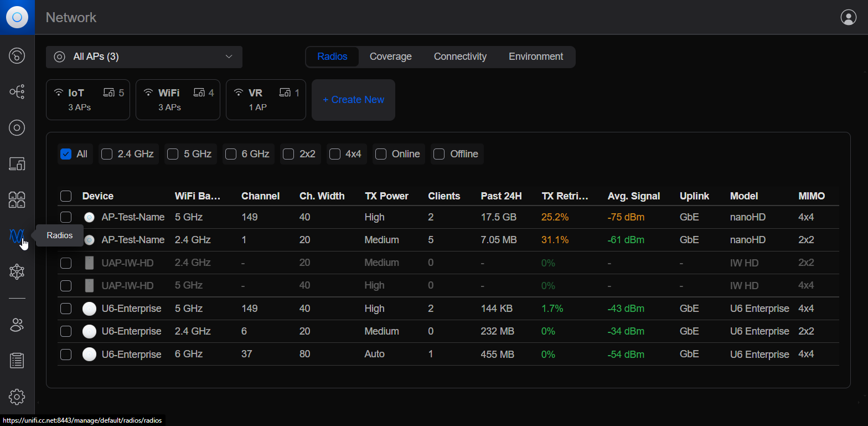Switch to the Connectivity tab
Image resolution: width=868 pixels, height=426 pixels.
click(x=460, y=57)
